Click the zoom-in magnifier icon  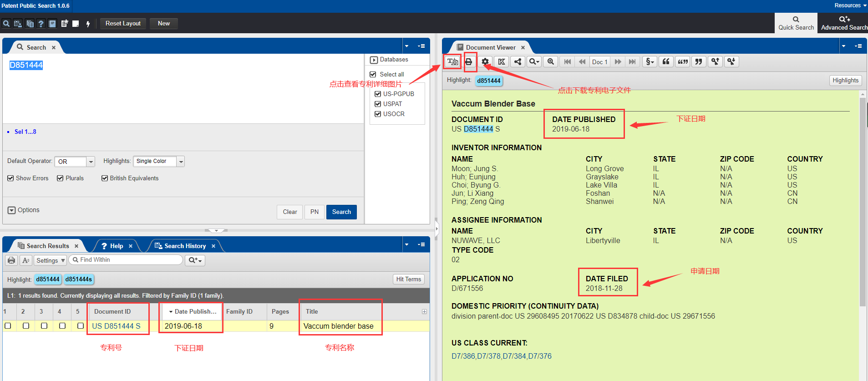(x=551, y=62)
